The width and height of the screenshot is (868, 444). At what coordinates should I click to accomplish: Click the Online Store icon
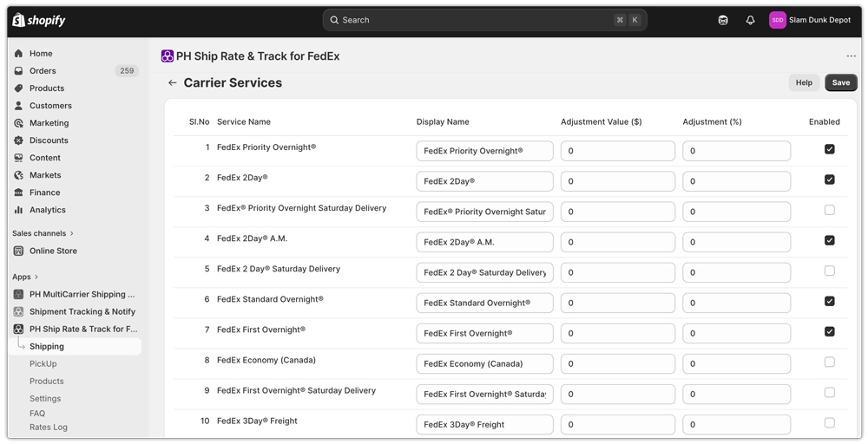(x=18, y=251)
